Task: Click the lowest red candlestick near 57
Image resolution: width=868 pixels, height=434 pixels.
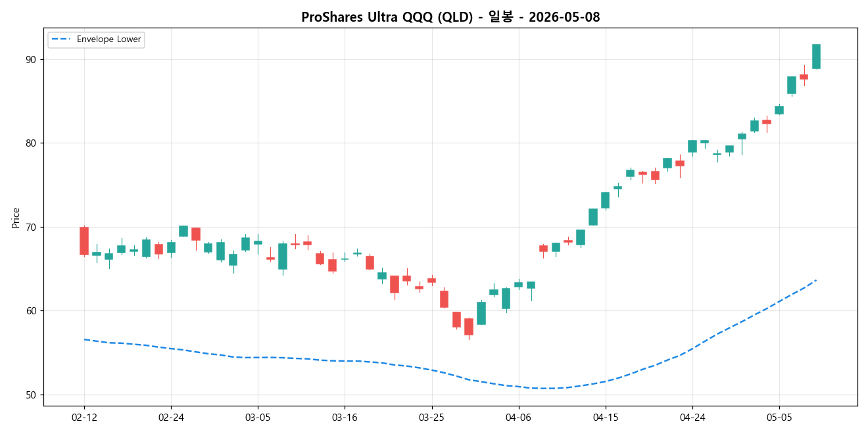Action: point(469,327)
